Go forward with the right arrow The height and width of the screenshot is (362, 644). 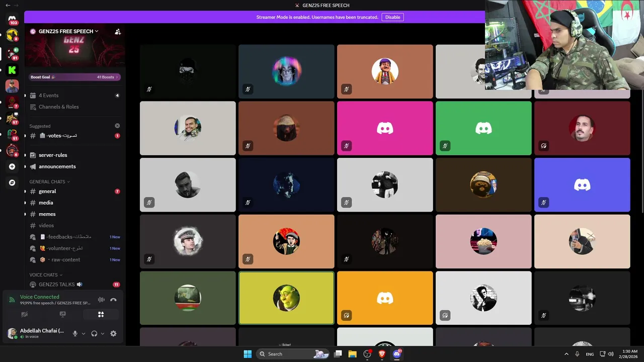point(16,5)
